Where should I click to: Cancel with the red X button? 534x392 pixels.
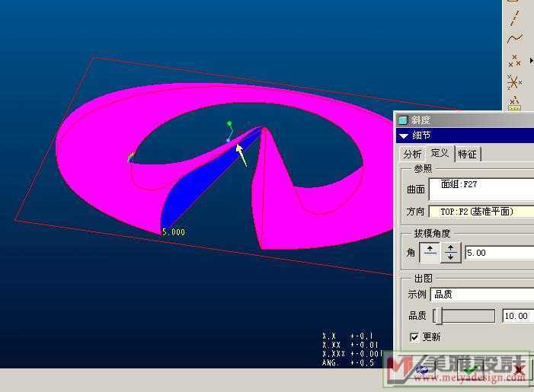coord(520,369)
